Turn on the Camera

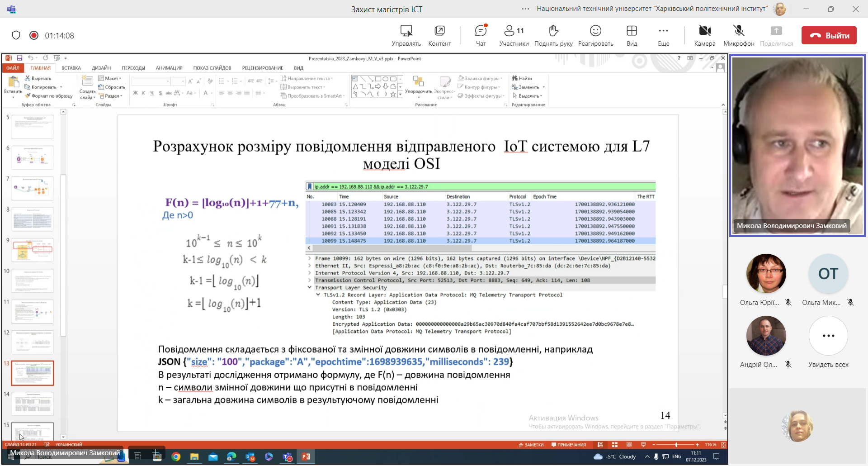coord(704,35)
